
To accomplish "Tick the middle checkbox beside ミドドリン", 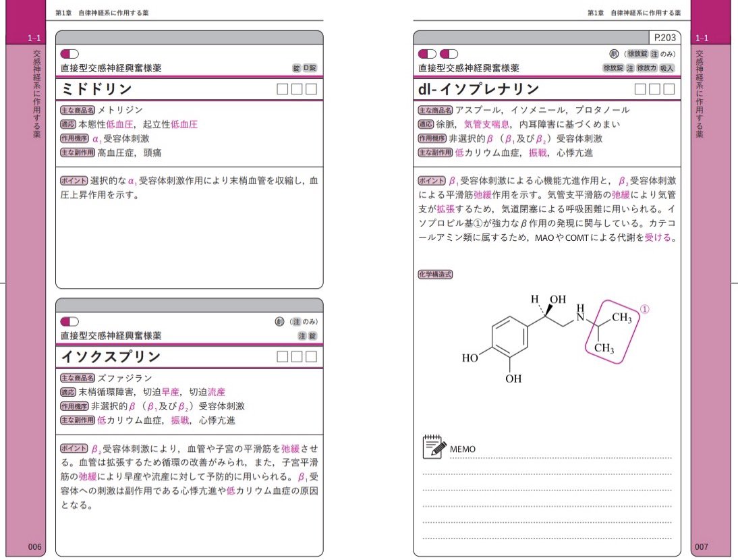I will pyautogui.click(x=297, y=89).
